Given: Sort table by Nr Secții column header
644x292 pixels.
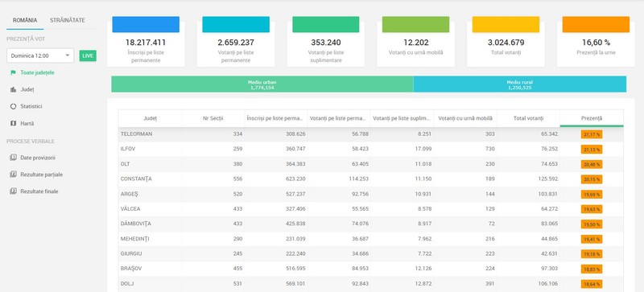Looking at the screenshot, I should pos(213,118).
